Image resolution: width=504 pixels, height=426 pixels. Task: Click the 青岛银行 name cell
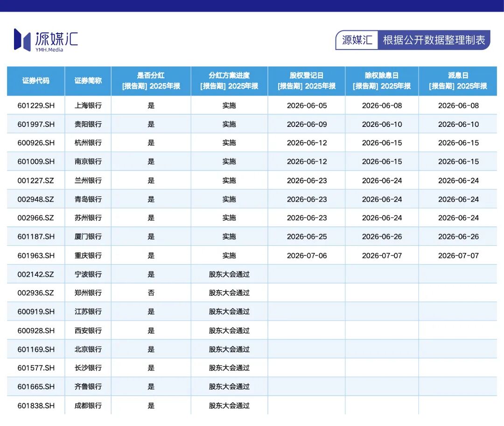click(x=88, y=199)
